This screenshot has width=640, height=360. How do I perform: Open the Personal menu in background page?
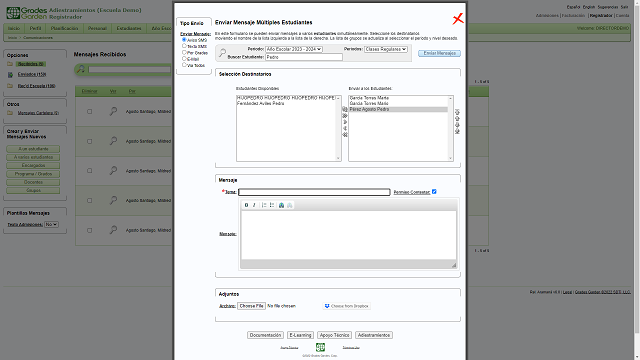point(97,29)
